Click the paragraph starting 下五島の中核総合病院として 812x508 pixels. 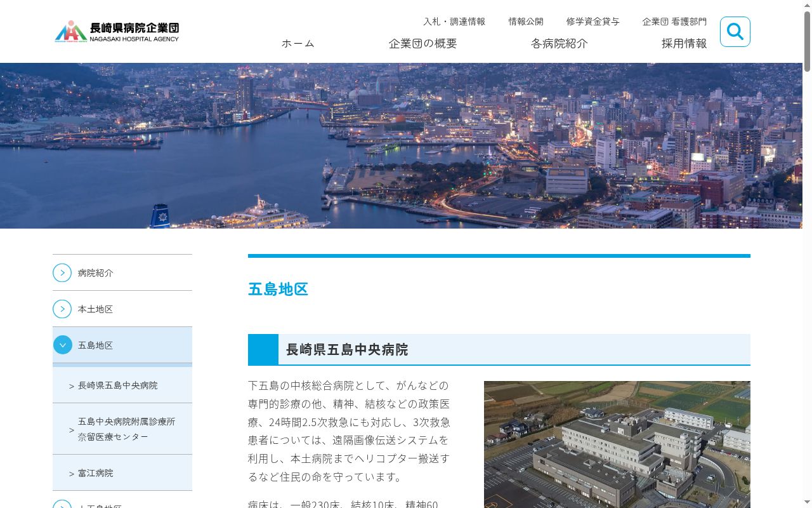point(350,431)
